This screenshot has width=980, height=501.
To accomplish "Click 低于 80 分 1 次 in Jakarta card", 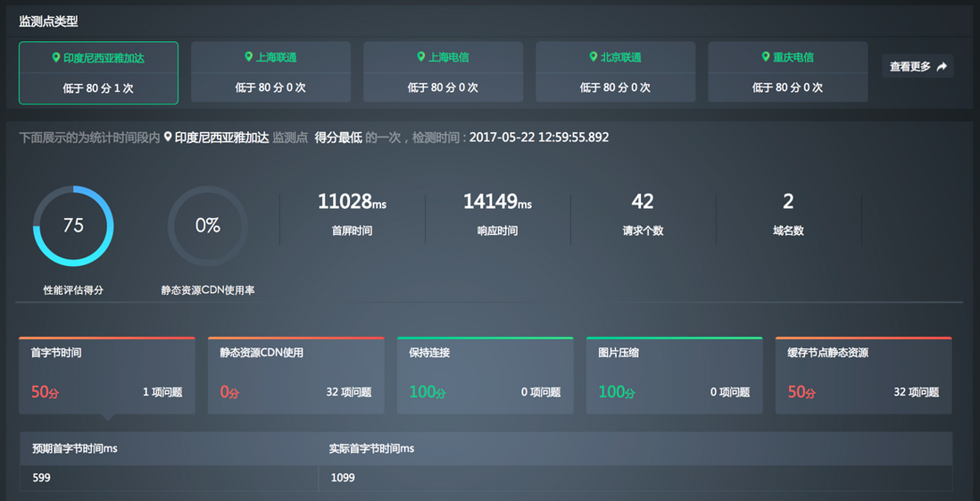I will coord(98,88).
